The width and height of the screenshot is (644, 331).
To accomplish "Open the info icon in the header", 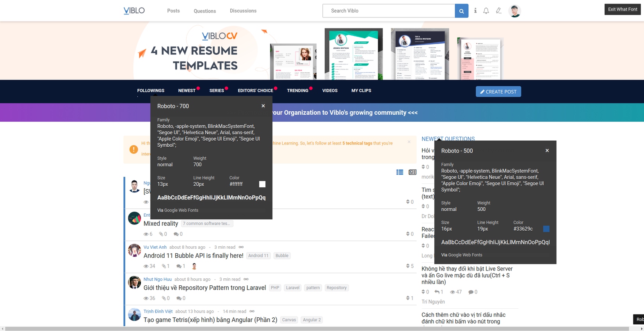I will (x=475, y=11).
